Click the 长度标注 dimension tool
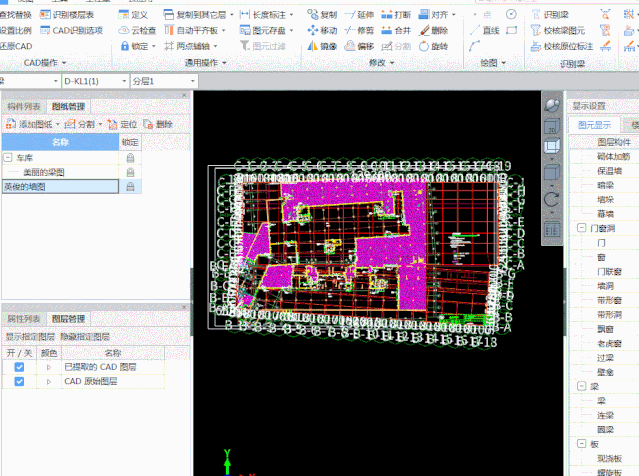 click(263, 15)
